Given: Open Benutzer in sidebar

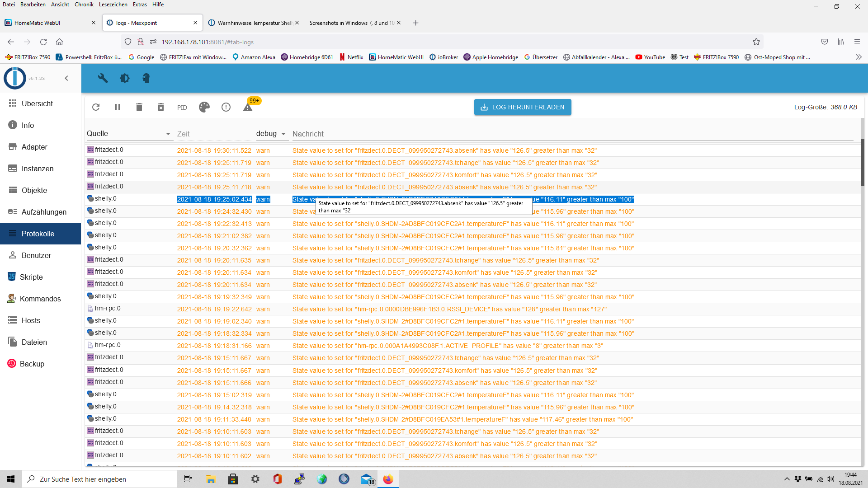Looking at the screenshot, I should (x=41, y=255).
